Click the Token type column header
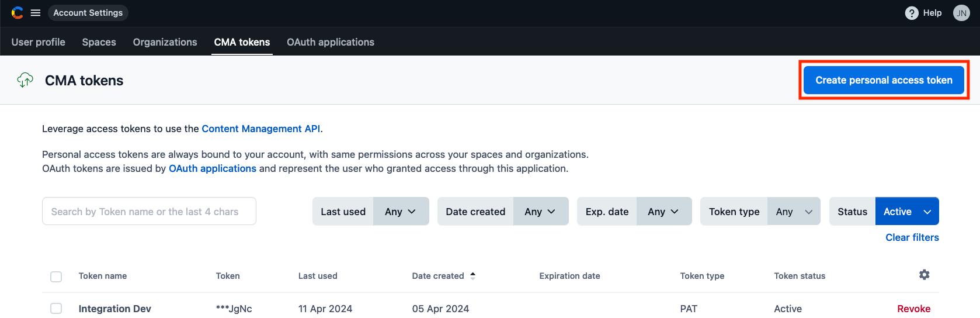The image size is (980, 318). click(x=702, y=276)
